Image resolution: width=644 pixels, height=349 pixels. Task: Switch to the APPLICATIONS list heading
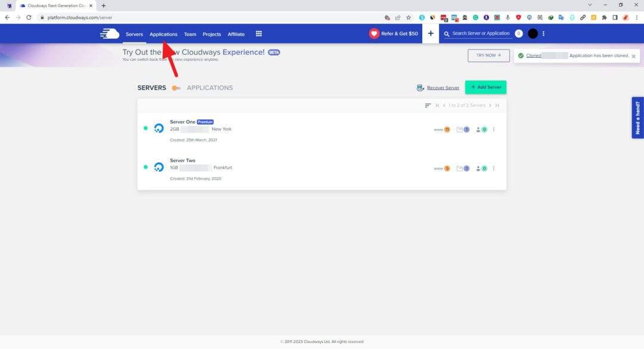(210, 88)
